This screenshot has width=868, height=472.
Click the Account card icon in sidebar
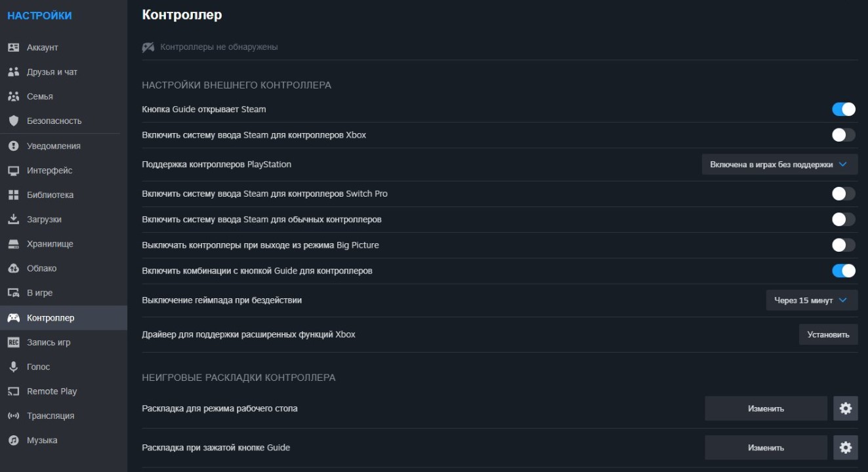point(13,48)
